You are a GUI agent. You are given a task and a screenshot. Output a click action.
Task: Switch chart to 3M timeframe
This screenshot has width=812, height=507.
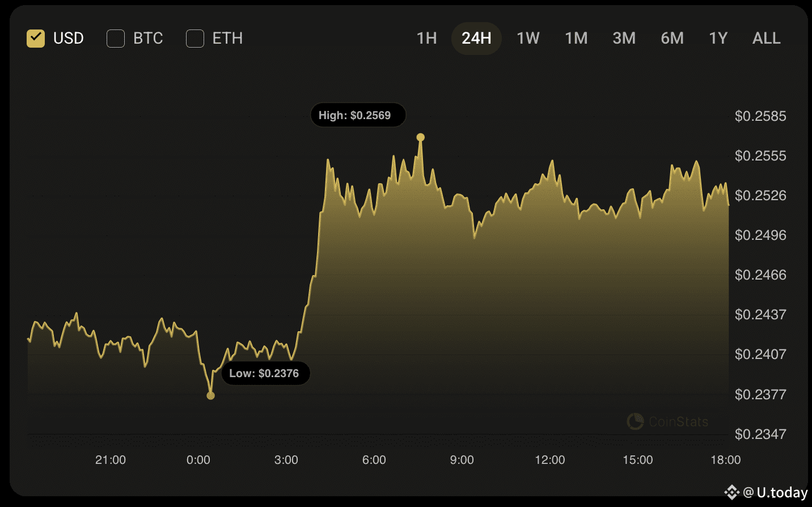pyautogui.click(x=624, y=39)
